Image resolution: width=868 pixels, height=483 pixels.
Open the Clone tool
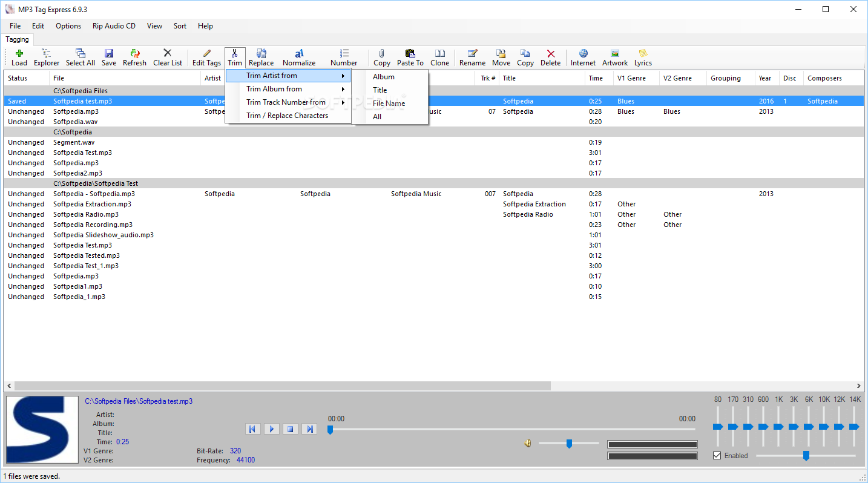coord(440,57)
